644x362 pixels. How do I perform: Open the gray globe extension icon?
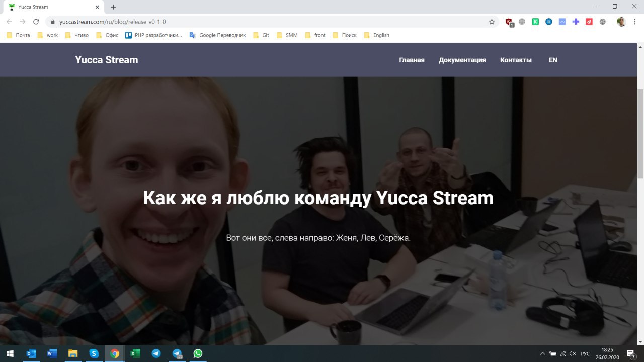(522, 22)
